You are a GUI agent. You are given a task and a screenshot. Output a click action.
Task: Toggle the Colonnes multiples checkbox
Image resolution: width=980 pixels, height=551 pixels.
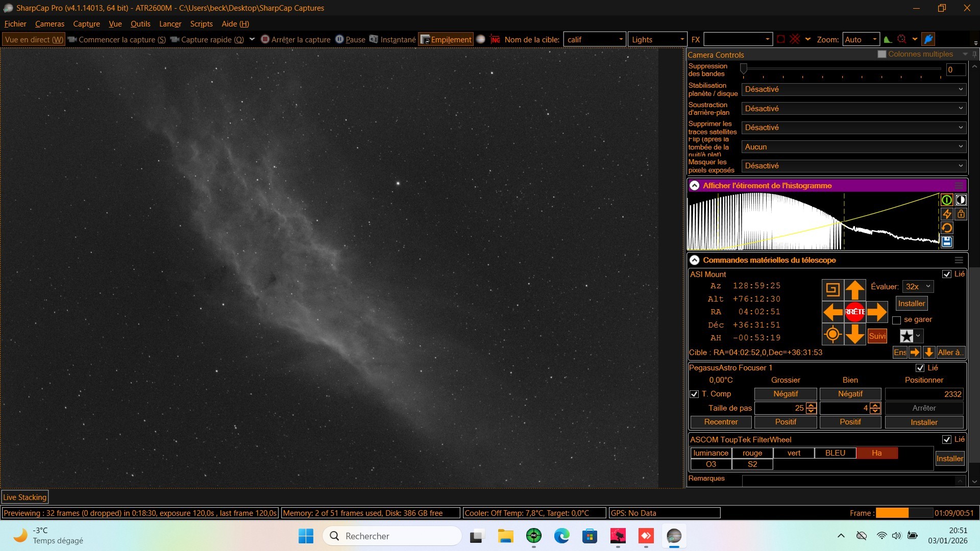[x=881, y=54]
